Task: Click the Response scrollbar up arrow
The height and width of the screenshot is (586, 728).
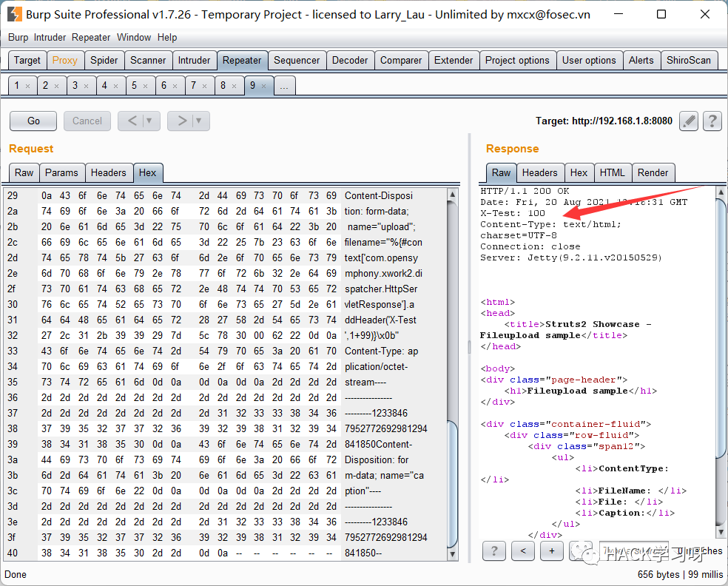Action: [721, 192]
